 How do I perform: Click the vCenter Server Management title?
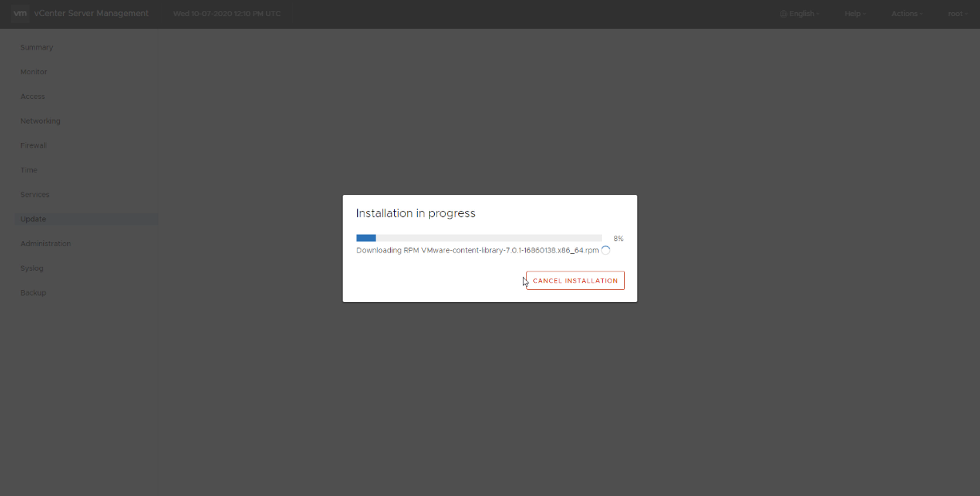point(91,14)
